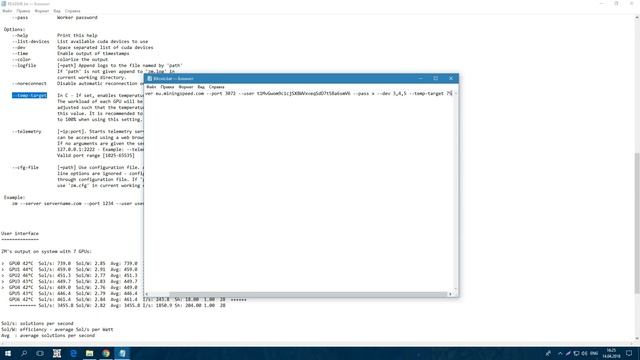Open Вид menu in the README Notepad window
This screenshot has width=640, height=360.
tap(57, 11)
